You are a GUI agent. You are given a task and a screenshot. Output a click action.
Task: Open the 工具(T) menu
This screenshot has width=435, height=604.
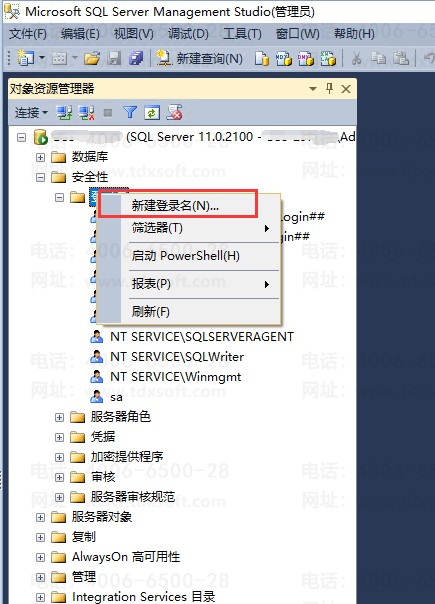point(242,34)
